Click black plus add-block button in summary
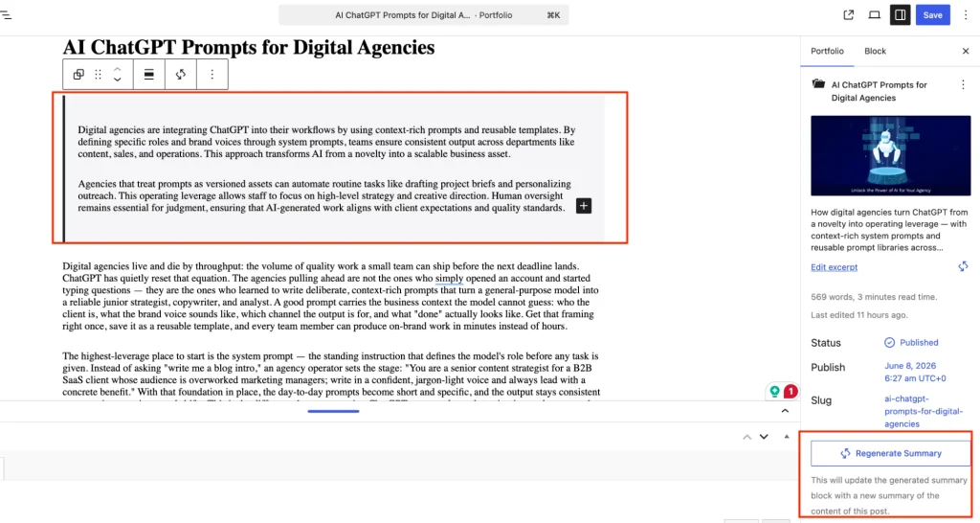Screen dimensions: 980x523 point(583,206)
